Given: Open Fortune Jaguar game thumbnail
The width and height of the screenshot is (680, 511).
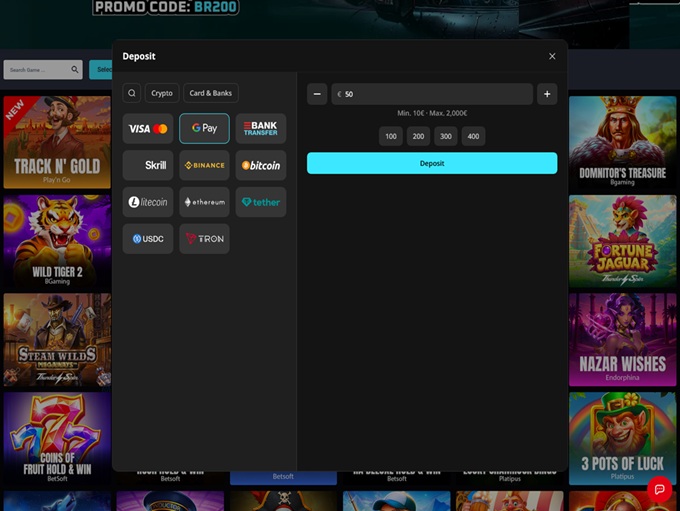Looking at the screenshot, I should (x=622, y=241).
